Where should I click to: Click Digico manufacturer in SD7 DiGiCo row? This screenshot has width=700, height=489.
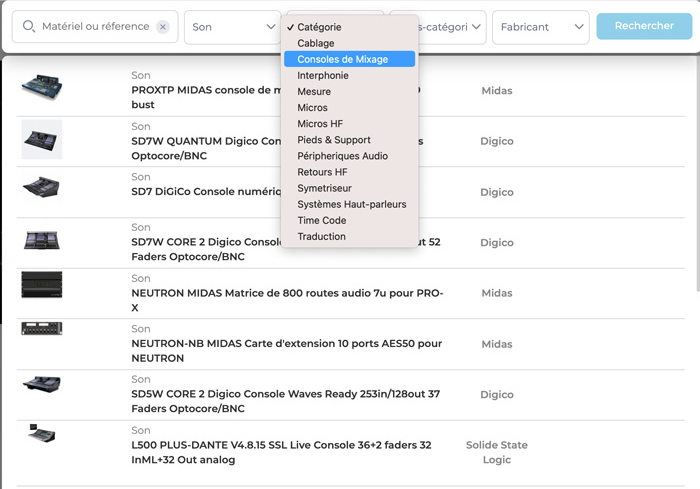pyautogui.click(x=497, y=192)
